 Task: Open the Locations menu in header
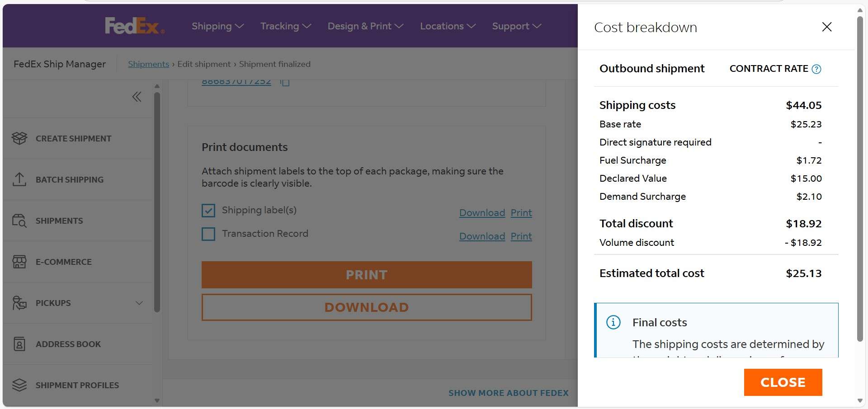(448, 26)
